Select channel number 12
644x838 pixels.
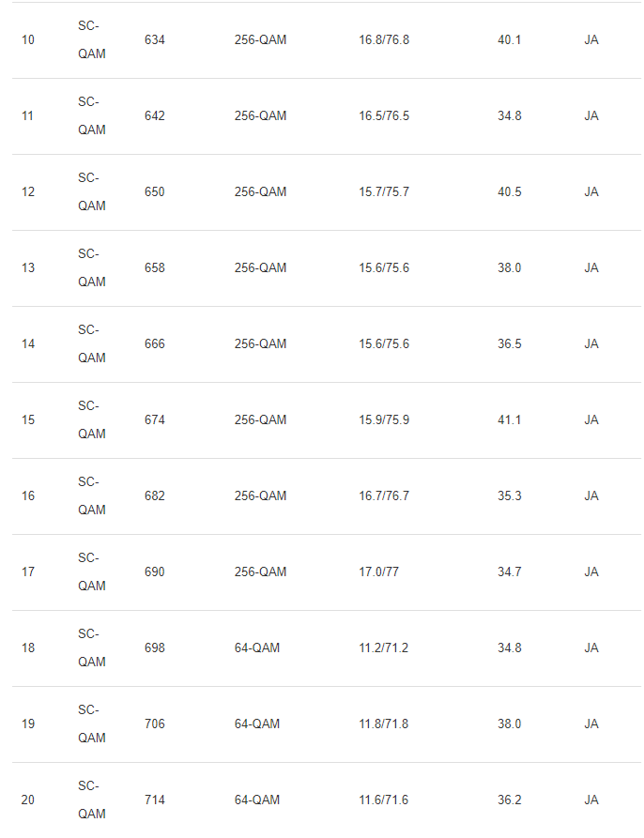[28, 192]
